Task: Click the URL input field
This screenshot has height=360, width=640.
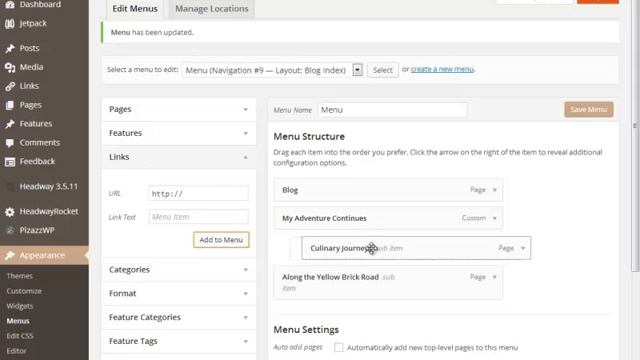Action: pos(198,193)
